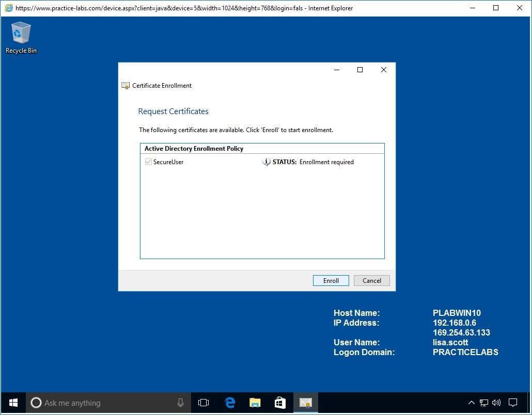Launch Microsoft Edge from the taskbar
Viewport: 532px width, 415px height.
pyautogui.click(x=230, y=403)
